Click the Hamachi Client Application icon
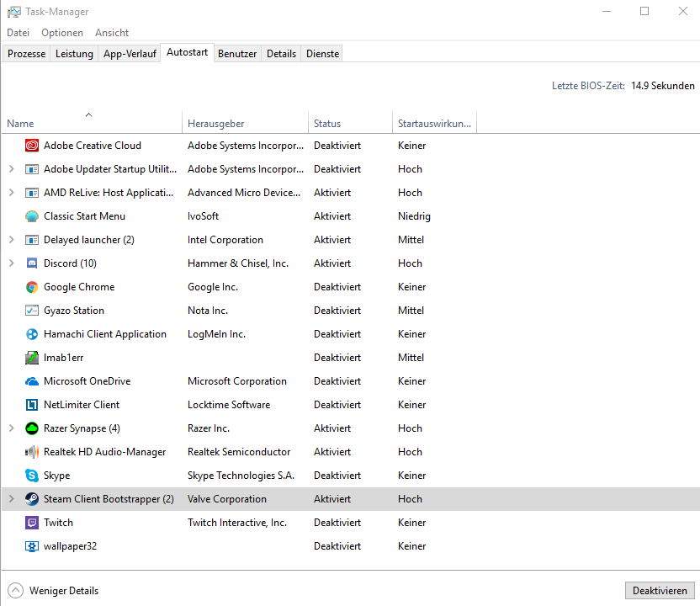 click(x=32, y=334)
